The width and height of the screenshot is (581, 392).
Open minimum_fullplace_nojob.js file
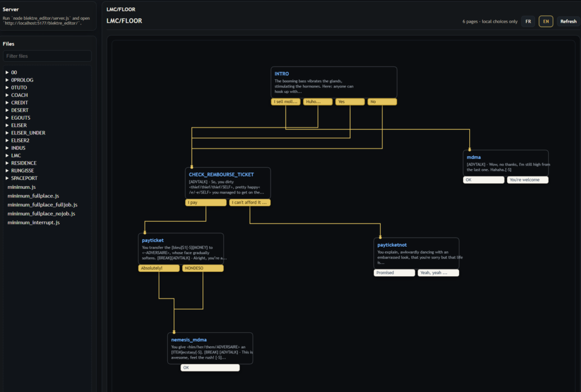41,214
